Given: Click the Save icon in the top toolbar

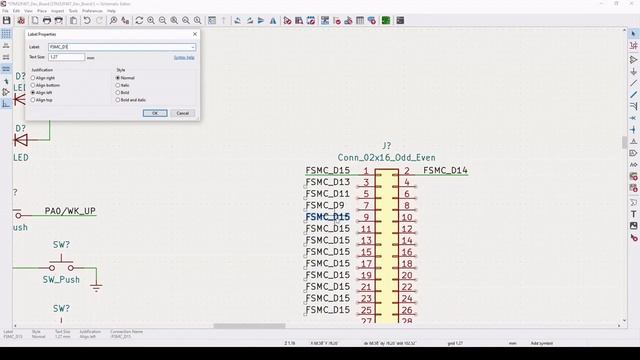Looking at the screenshot, I should coord(7,20).
